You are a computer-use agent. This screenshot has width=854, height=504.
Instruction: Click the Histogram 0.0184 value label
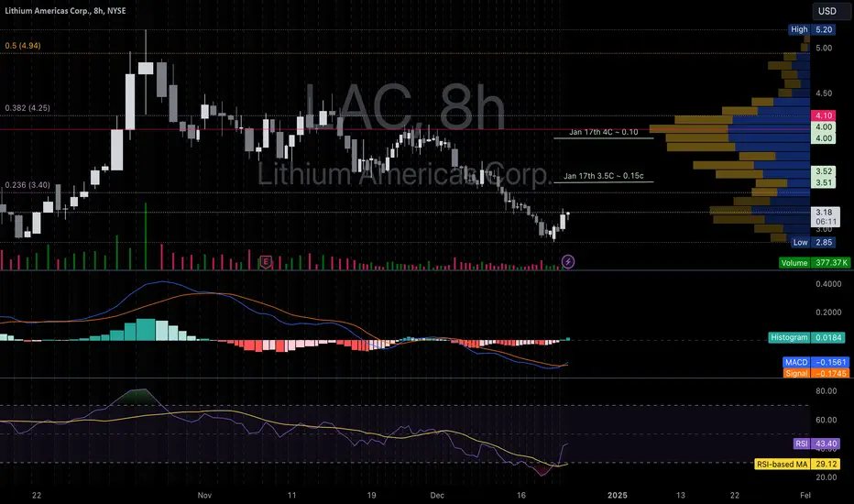pyautogui.click(x=806, y=337)
